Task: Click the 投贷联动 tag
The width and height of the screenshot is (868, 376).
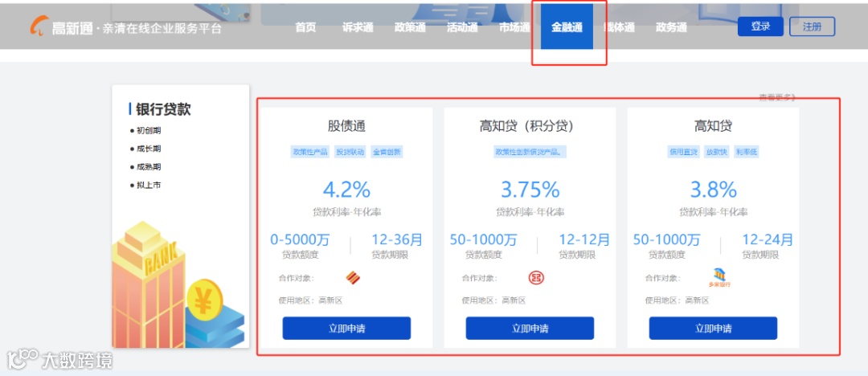Action: pyautogui.click(x=350, y=152)
